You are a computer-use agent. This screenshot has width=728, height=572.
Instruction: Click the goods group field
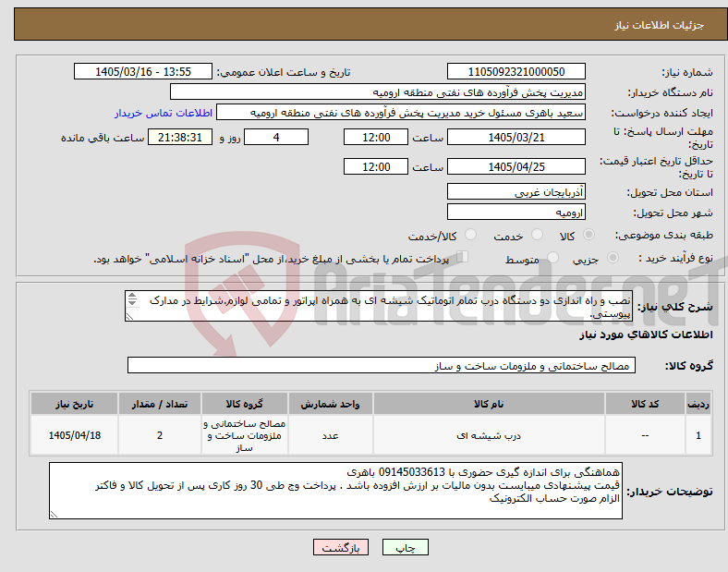382,365
